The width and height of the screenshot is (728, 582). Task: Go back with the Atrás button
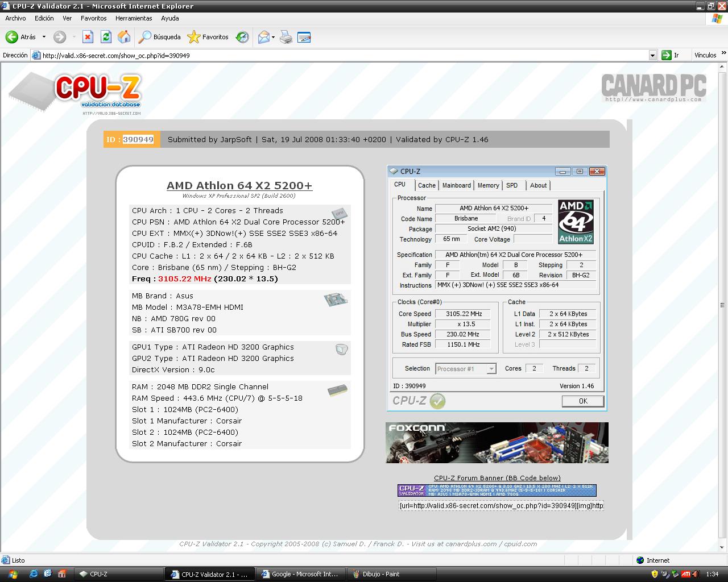[x=21, y=37]
